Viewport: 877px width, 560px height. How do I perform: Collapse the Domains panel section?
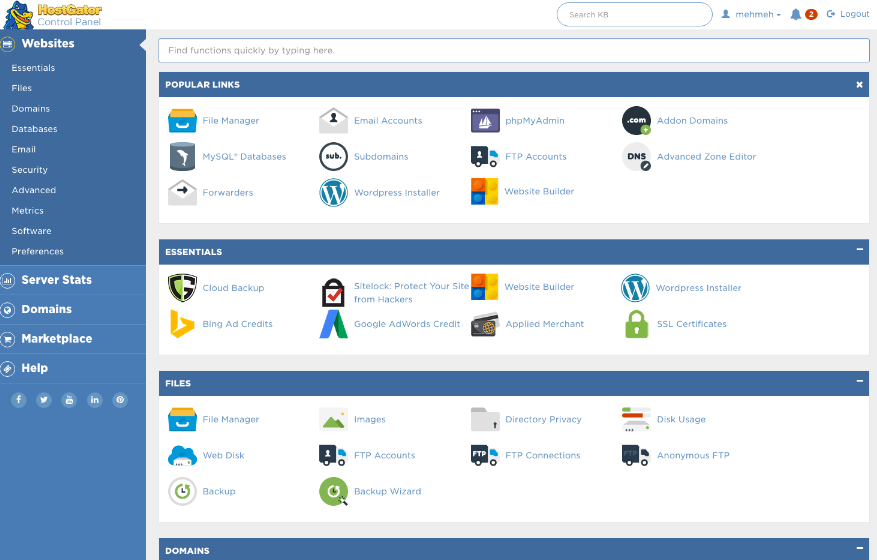(x=860, y=548)
